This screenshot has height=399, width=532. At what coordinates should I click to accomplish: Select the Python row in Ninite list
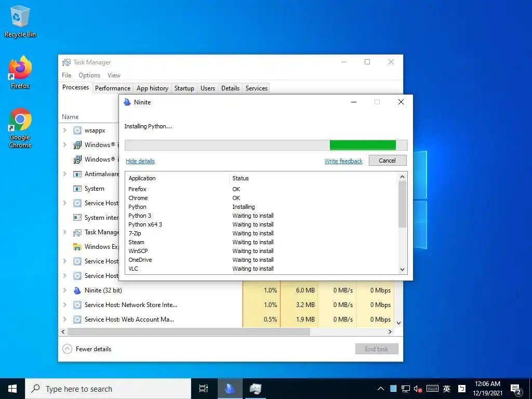tap(261, 207)
